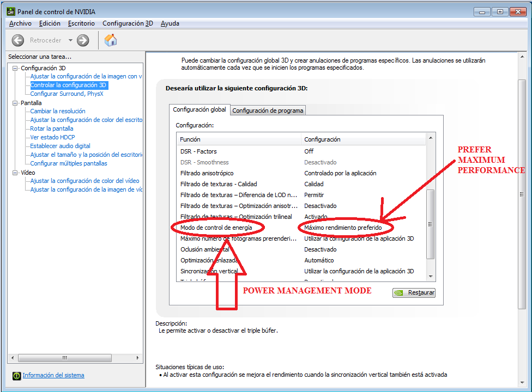This screenshot has height=392, width=532.
Task: Select the DSR - Smoothness row
Action: coord(301,162)
